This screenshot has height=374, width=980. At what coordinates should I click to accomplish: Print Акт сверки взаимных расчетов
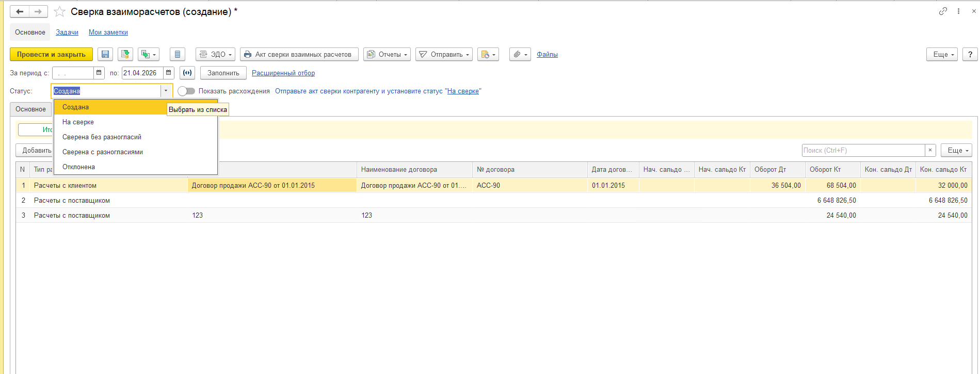coord(299,54)
